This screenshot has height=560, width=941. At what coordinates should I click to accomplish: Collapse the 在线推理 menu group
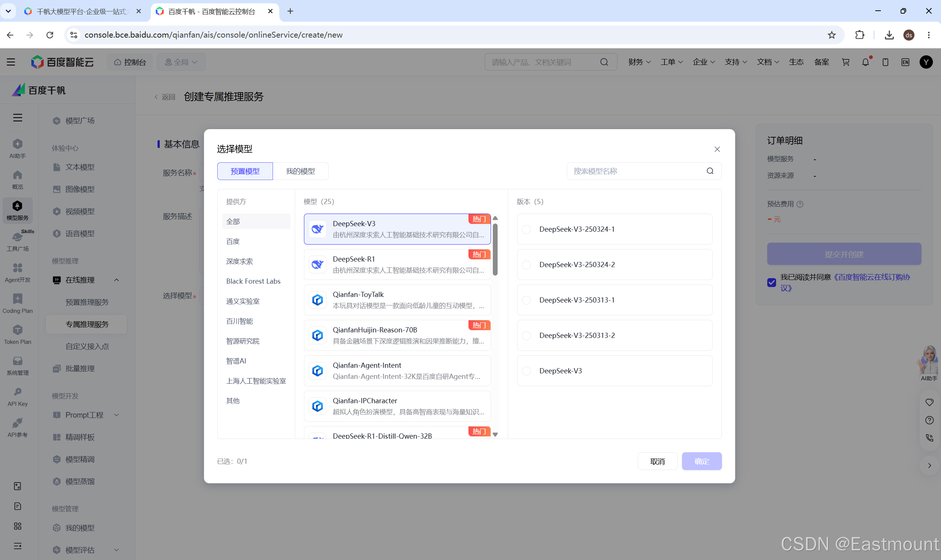tap(117, 280)
